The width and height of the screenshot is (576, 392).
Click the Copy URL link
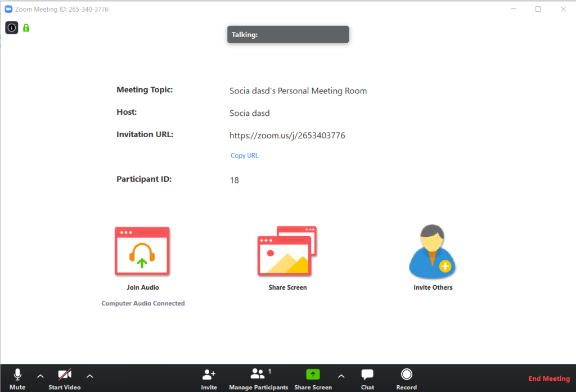pyautogui.click(x=244, y=155)
